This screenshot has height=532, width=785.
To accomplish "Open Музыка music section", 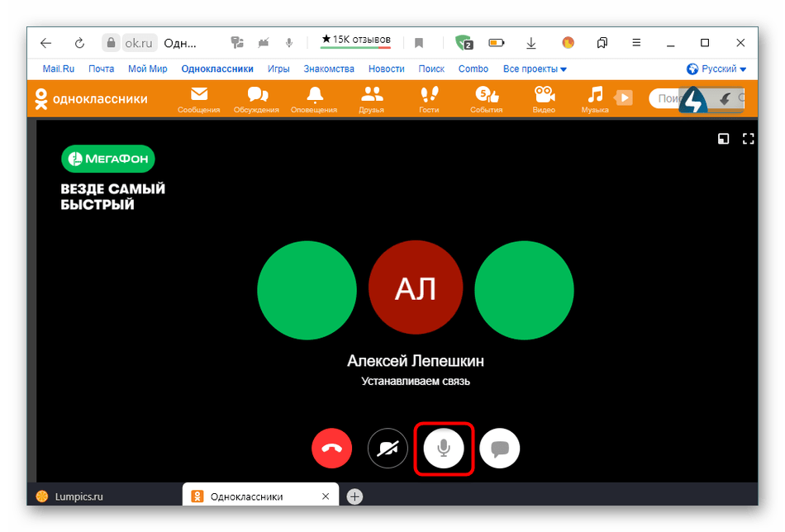I will 595,98.
